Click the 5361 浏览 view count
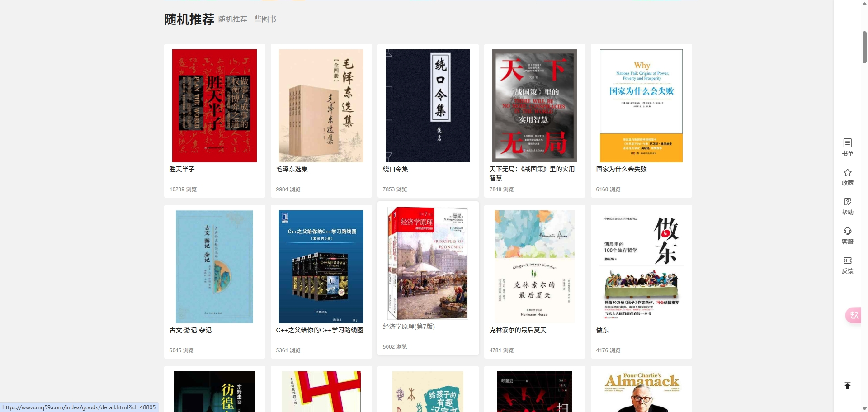 coord(288,350)
